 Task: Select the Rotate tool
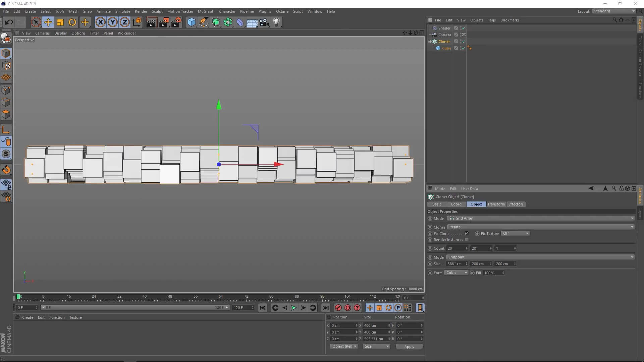point(72,22)
